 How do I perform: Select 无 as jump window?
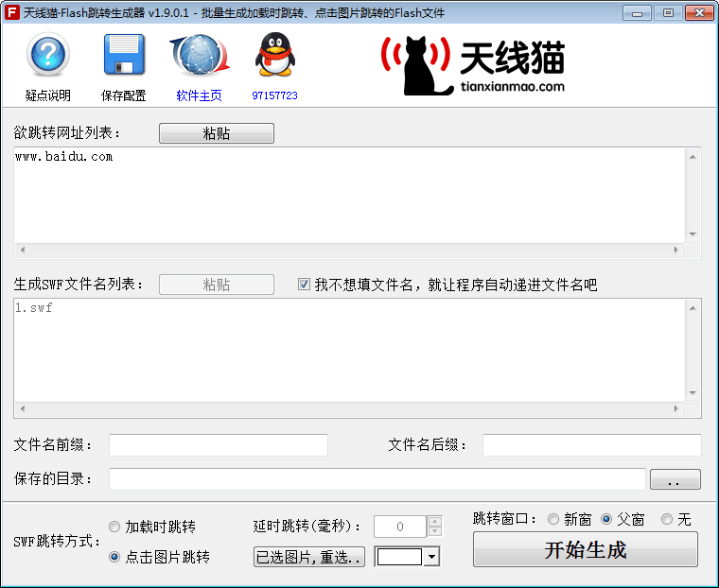tap(667, 519)
